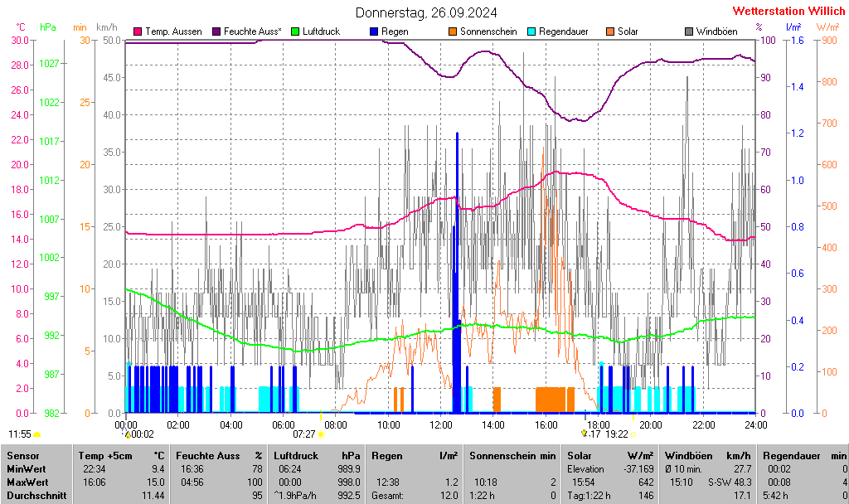The width and height of the screenshot is (849, 504).
Task: Click the l/m² axis unit label
Action: click(793, 27)
